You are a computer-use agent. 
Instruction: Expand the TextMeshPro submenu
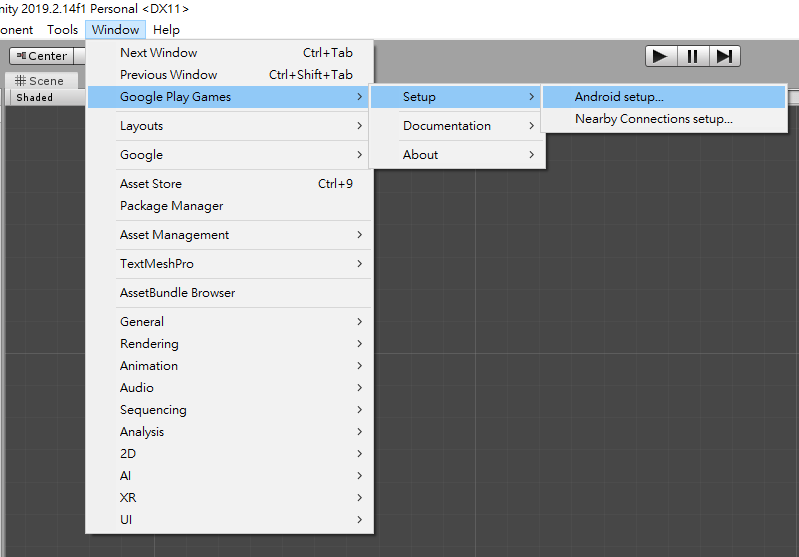157,264
